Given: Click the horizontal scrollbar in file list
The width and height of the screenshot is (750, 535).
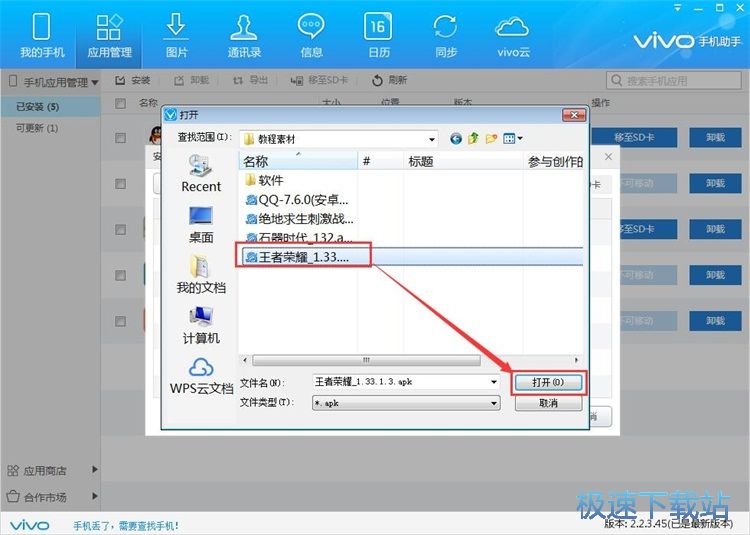Looking at the screenshot, I should 366,360.
